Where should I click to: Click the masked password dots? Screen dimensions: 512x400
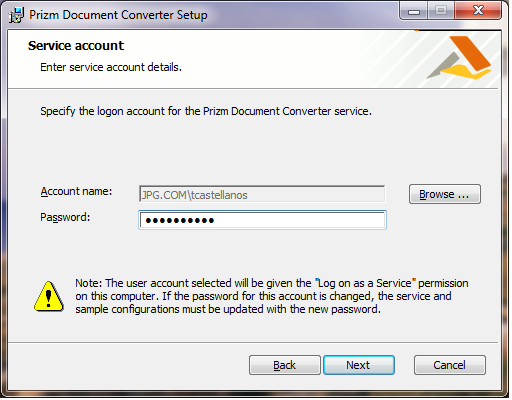[x=180, y=220]
